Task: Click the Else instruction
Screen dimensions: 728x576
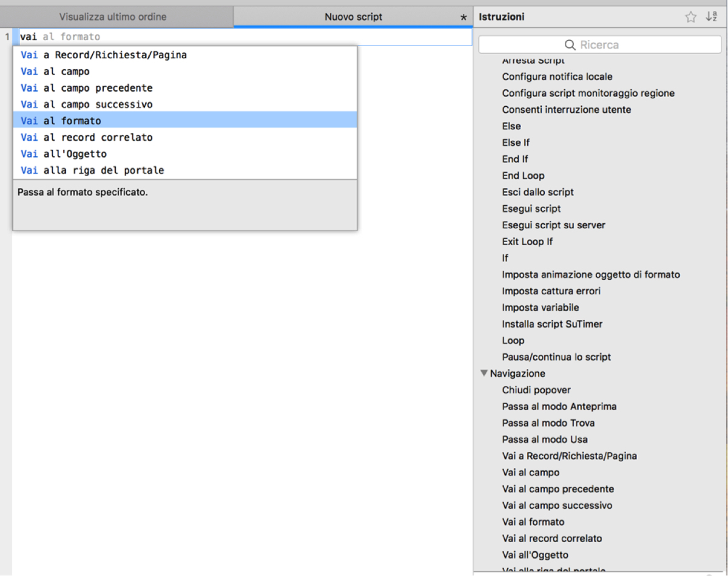Action: 511,126
